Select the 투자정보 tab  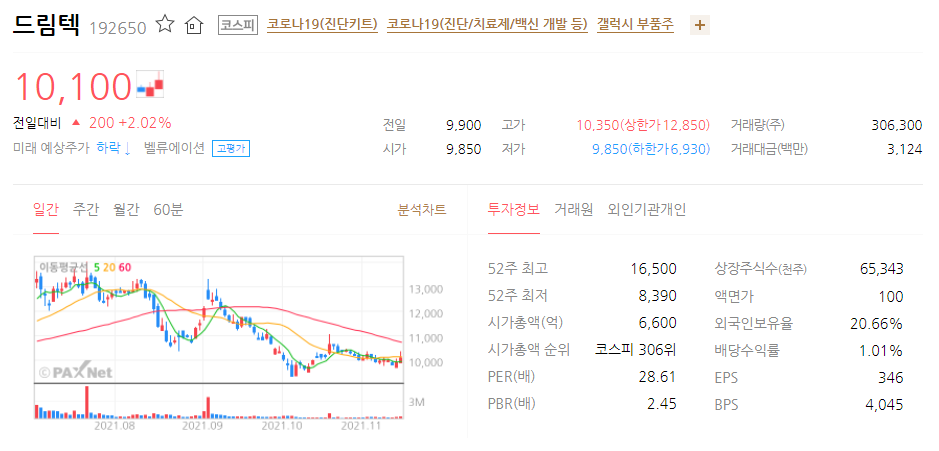[x=514, y=210]
